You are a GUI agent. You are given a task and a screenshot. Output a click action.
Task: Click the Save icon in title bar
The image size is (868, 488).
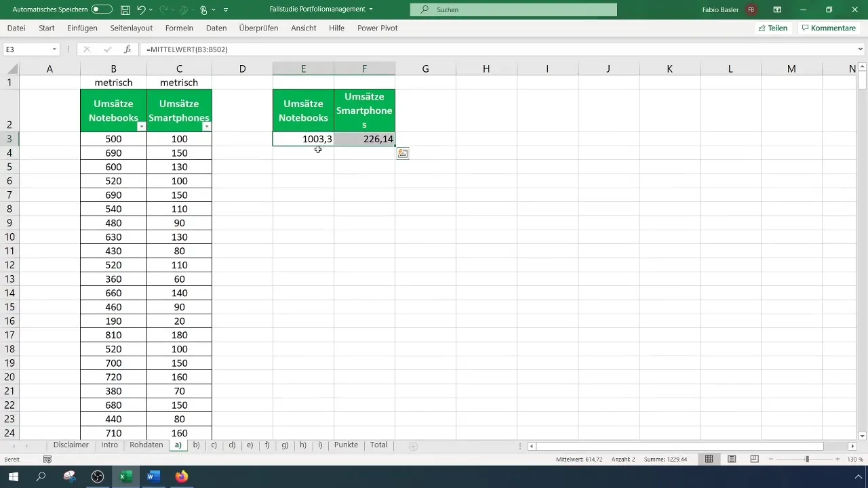click(125, 9)
